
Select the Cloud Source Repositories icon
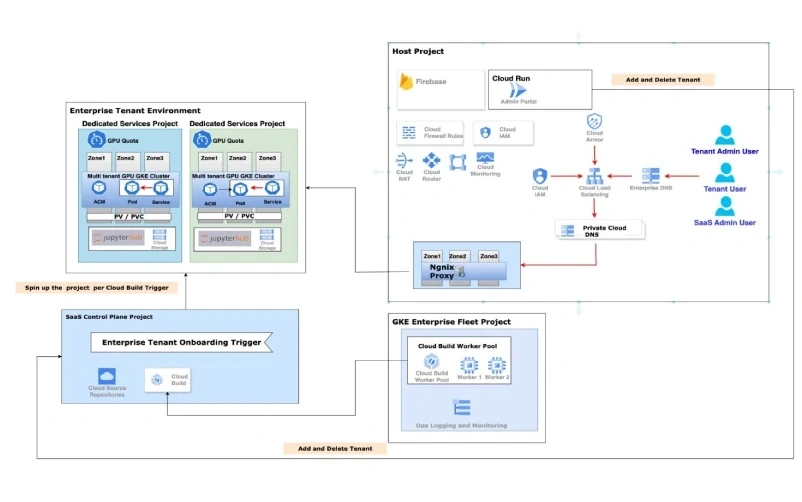[x=107, y=376]
